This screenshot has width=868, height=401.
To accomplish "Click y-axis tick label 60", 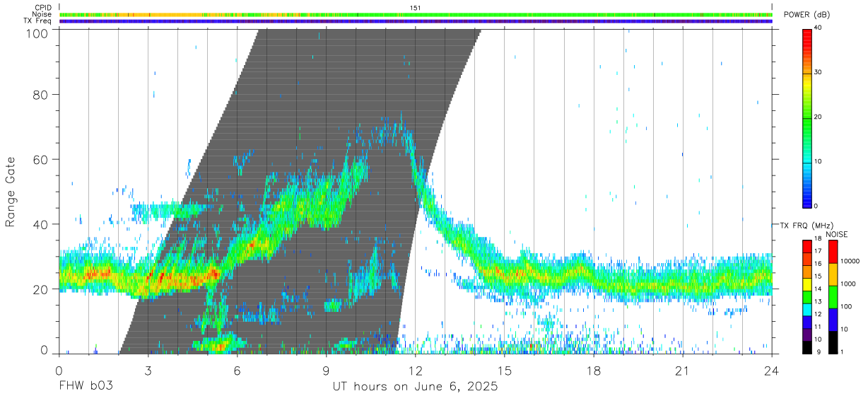I will coord(40,159).
